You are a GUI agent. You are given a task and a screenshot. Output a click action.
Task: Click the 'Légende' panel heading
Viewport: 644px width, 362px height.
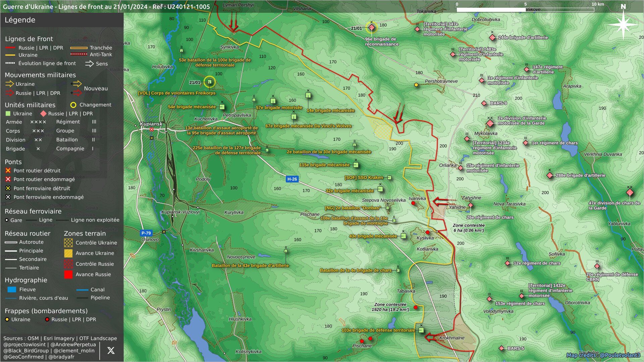point(20,20)
